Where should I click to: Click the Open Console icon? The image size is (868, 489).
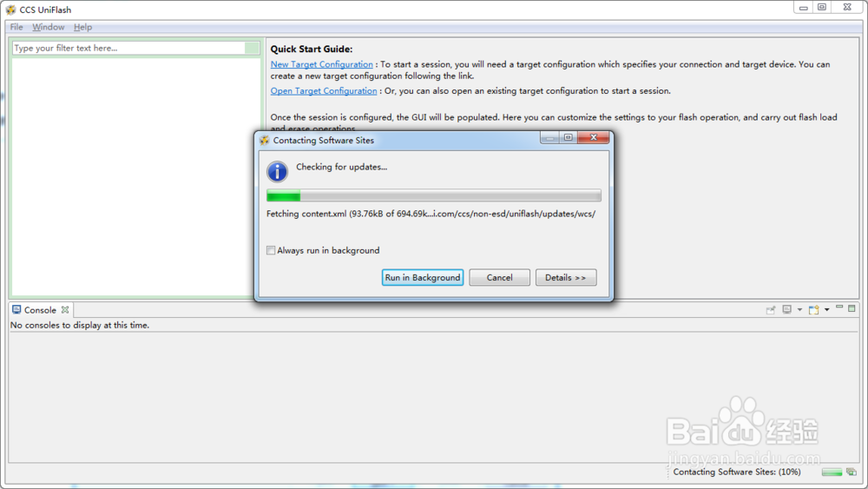[814, 309]
